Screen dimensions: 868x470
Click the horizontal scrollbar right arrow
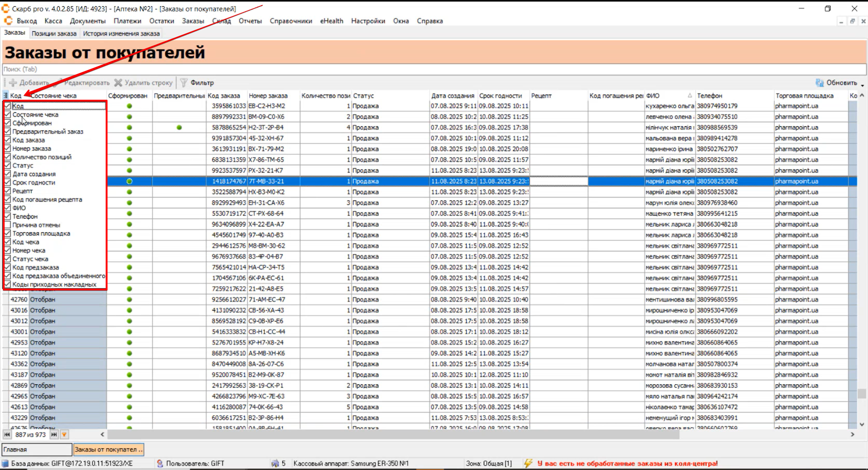pos(852,434)
